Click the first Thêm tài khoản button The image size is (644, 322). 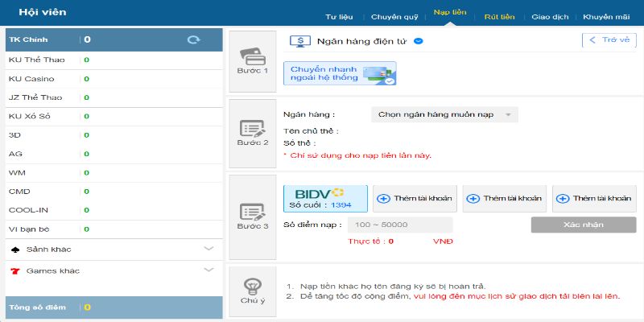[x=415, y=199]
